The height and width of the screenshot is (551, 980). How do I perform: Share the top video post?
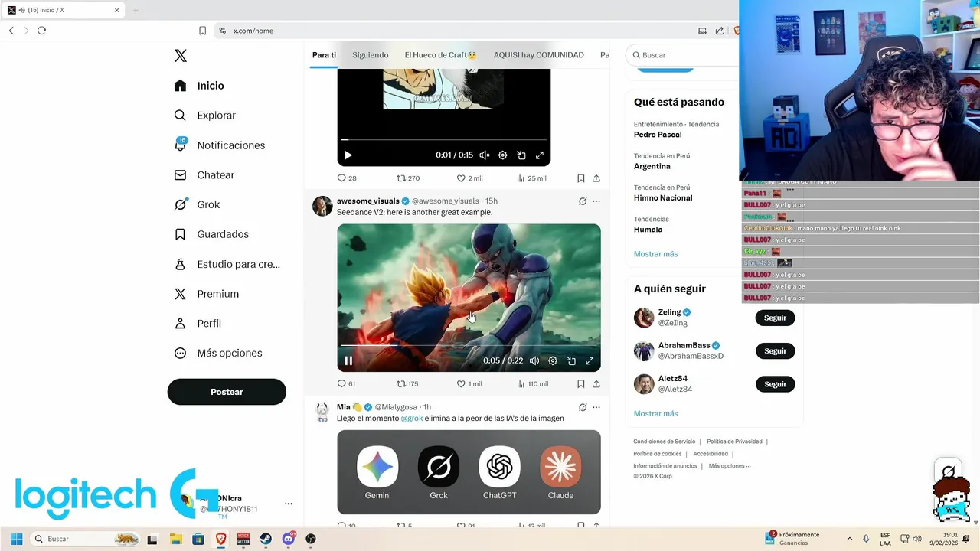point(596,178)
